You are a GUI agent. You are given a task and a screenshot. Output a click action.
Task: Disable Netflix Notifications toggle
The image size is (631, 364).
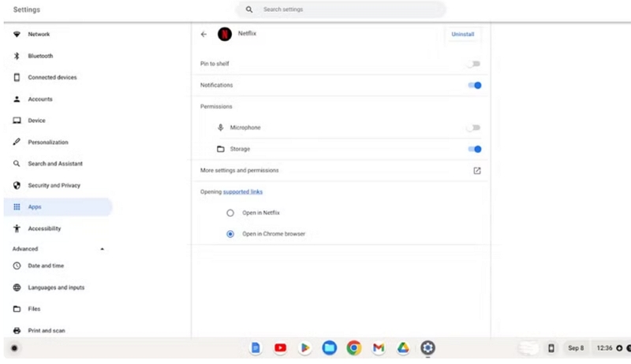tap(475, 85)
